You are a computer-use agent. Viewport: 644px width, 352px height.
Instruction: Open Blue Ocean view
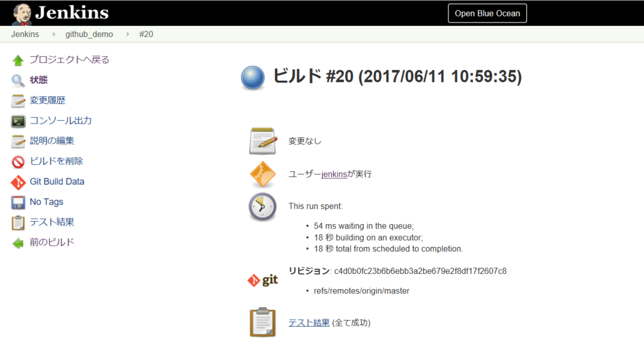pyautogui.click(x=487, y=13)
